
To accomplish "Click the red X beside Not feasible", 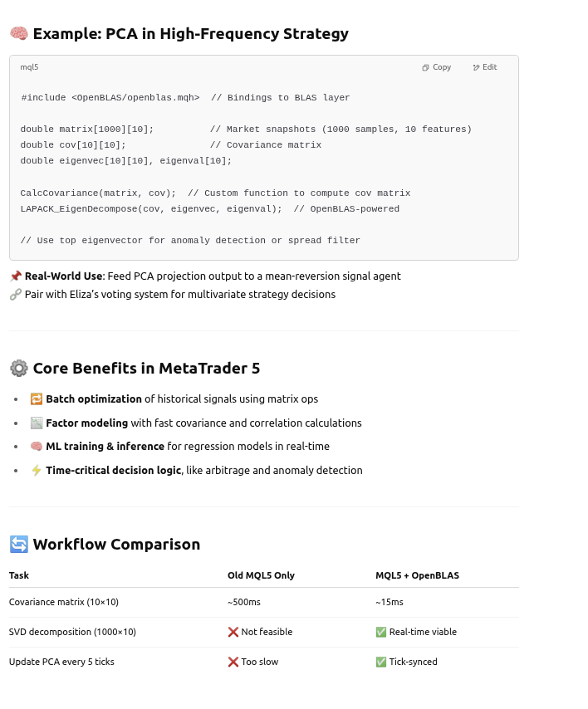I will (233, 632).
